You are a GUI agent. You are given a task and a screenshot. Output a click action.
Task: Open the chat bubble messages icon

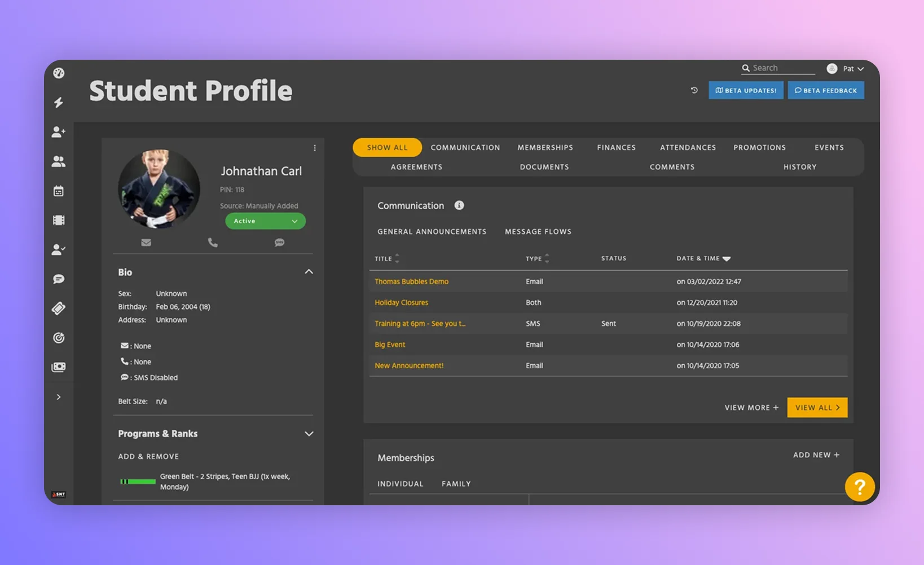tap(58, 279)
